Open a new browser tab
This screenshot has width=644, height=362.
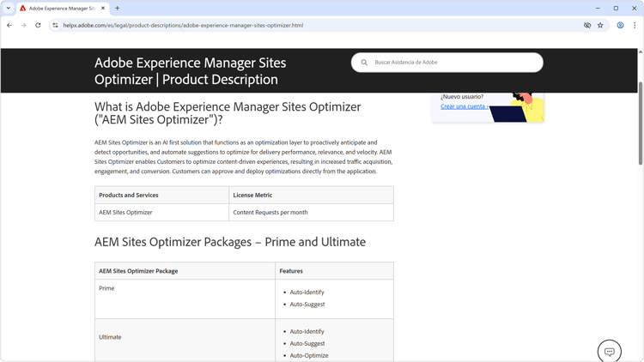point(117,9)
